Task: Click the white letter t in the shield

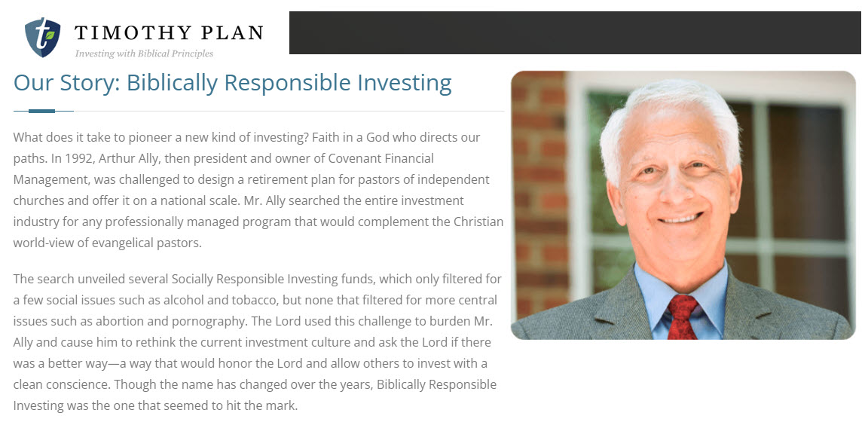Action: [x=40, y=35]
